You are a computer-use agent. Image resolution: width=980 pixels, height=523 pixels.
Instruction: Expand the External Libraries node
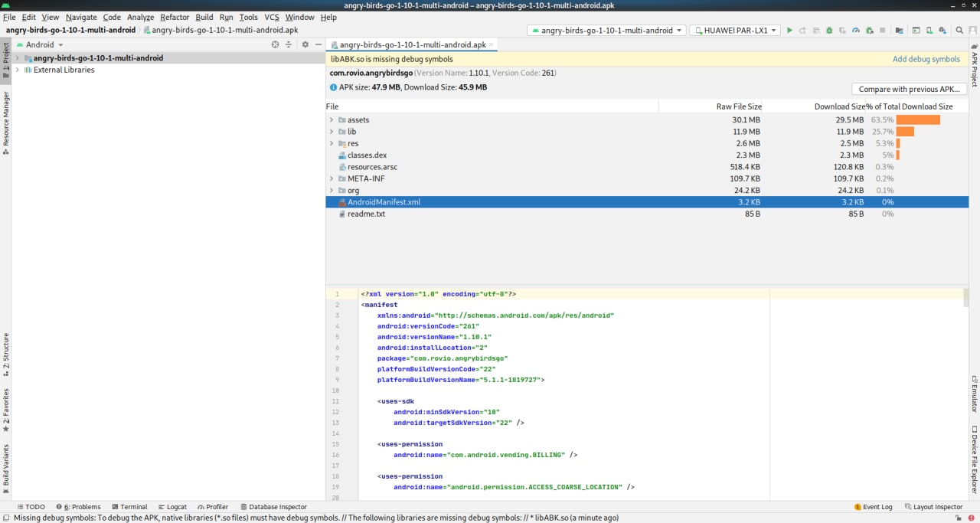coord(17,70)
